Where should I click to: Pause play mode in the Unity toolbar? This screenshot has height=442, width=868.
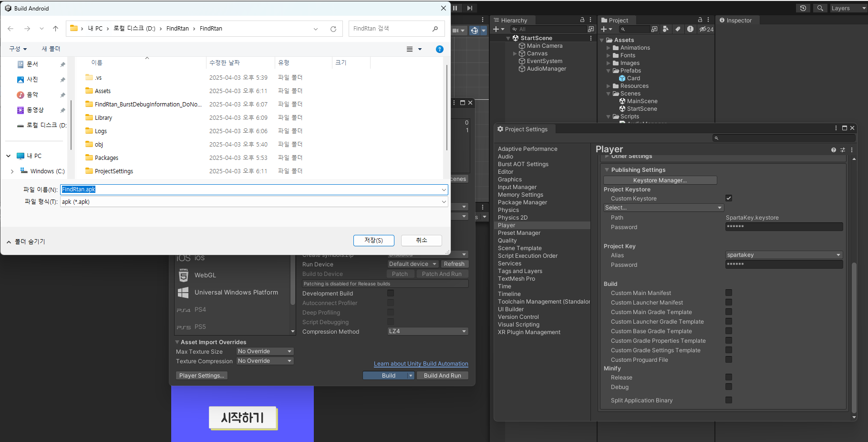click(x=455, y=8)
